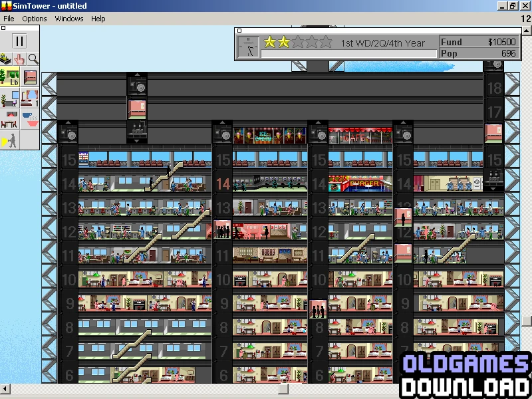Click the staircase between floors 7 and 8
Image resolution: width=532 pixels, height=399 pixels.
point(132,344)
